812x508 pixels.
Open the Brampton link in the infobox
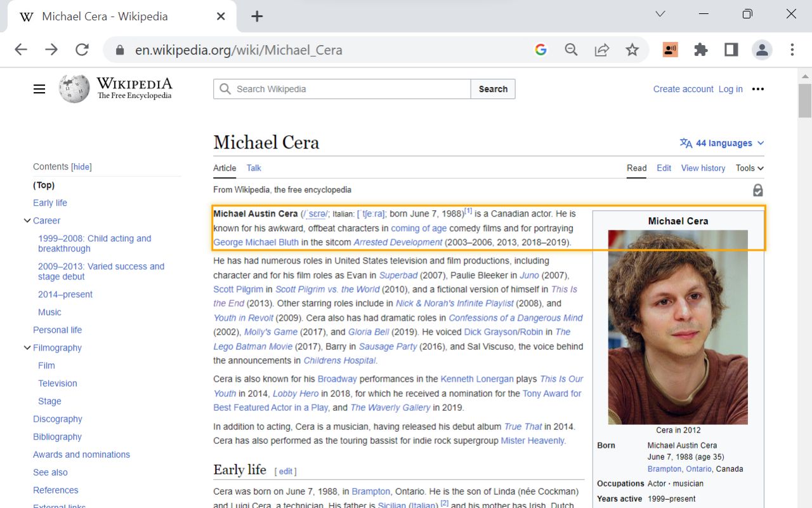click(x=664, y=469)
